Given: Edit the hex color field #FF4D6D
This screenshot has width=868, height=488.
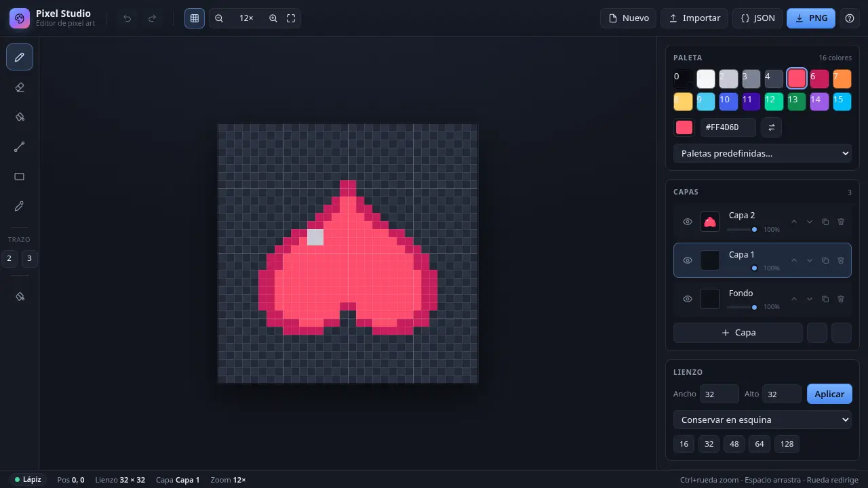Looking at the screenshot, I should 729,127.
